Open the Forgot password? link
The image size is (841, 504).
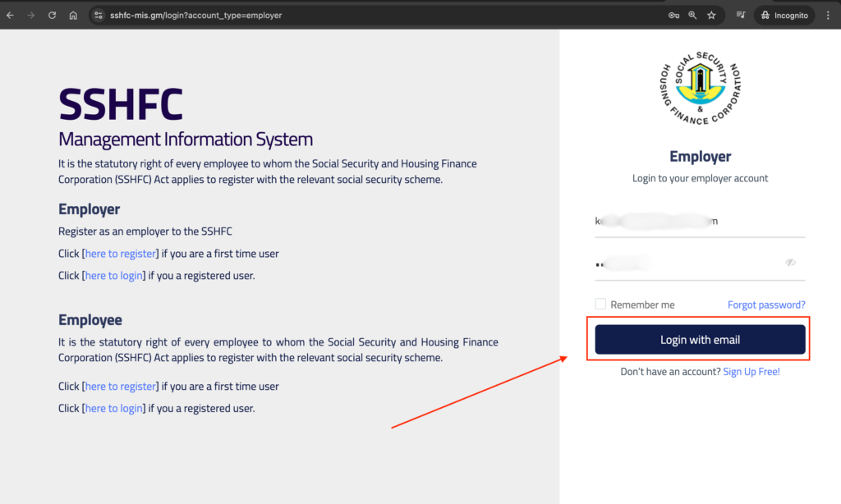point(765,305)
